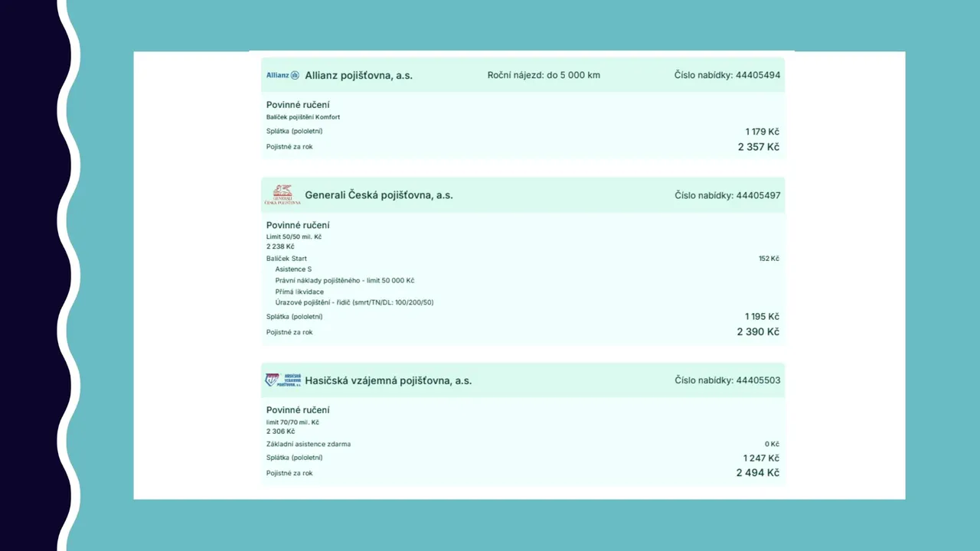
Task: Select the 0 Kč assistance price
Action: click(x=772, y=444)
